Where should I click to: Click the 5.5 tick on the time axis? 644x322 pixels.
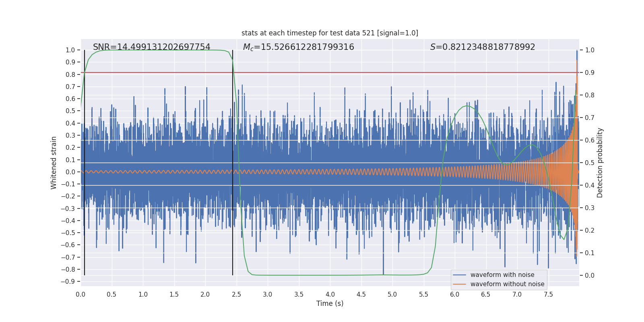[x=423, y=294]
